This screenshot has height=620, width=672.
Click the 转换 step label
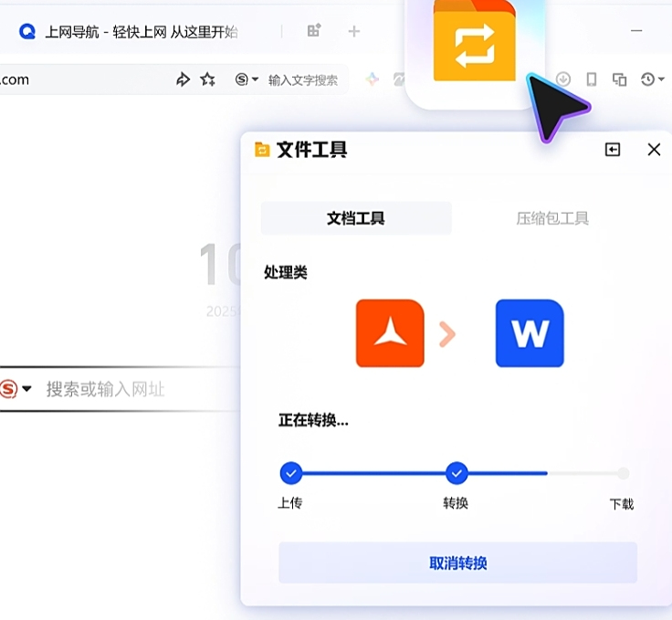click(456, 502)
